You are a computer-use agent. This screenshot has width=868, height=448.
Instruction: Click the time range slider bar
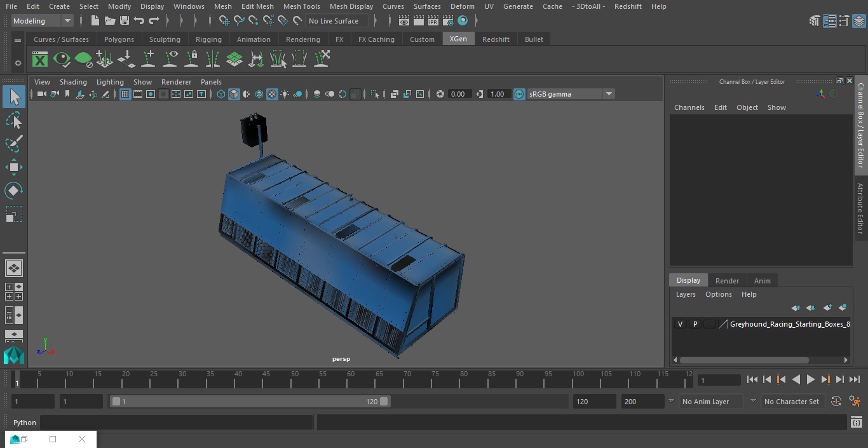coord(250,402)
